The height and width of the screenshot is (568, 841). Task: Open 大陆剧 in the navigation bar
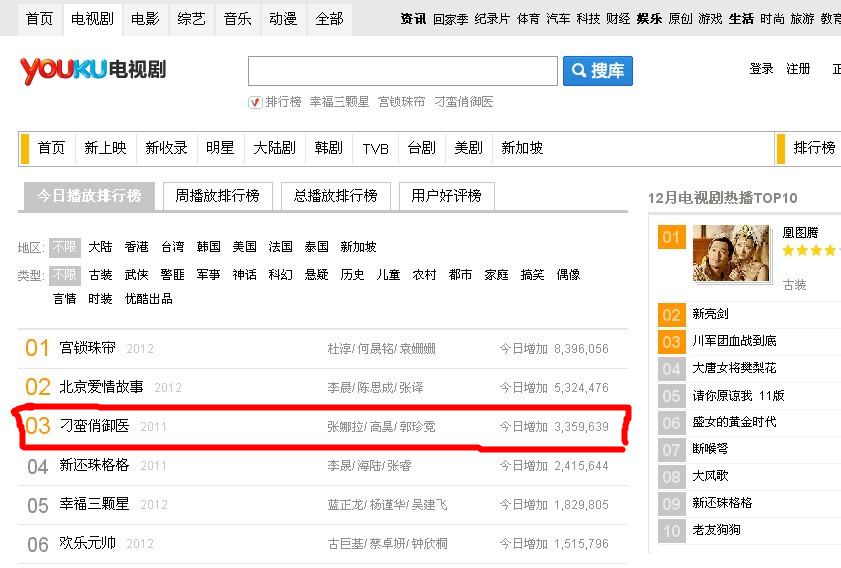tap(274, 148)
